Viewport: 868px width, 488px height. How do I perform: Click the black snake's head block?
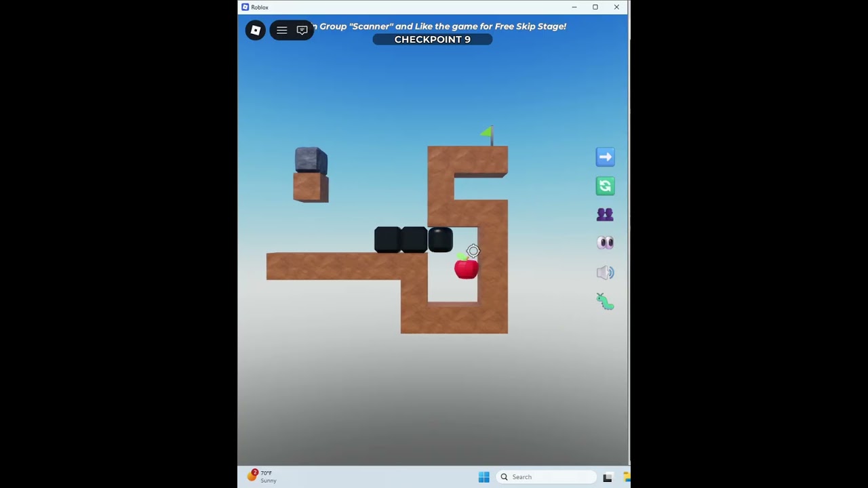tap(440, 240)
